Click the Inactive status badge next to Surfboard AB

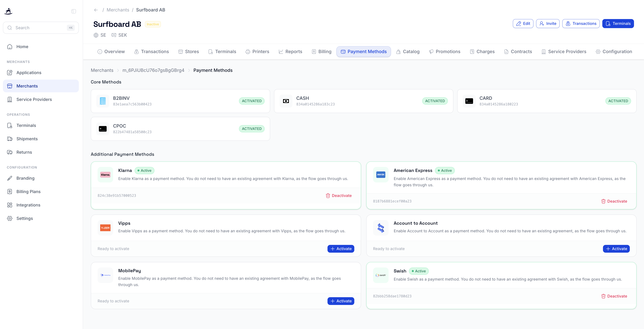(x=153, y=24)
